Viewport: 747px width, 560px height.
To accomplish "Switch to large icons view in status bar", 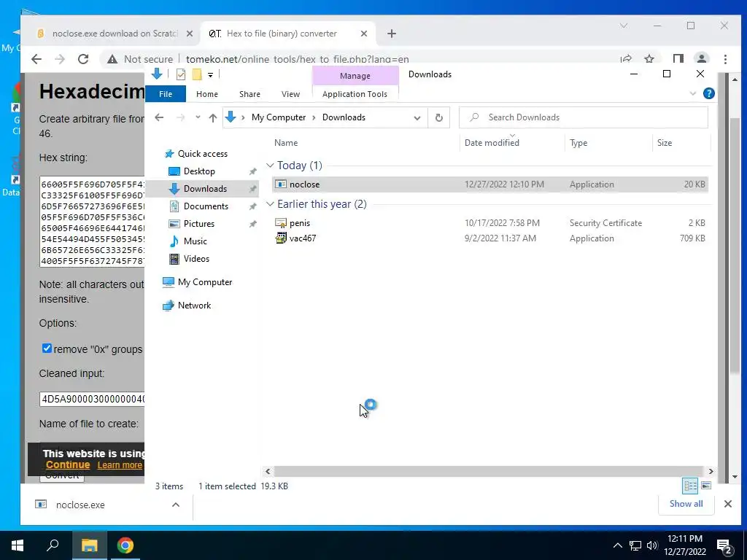I will click(706, 486).
